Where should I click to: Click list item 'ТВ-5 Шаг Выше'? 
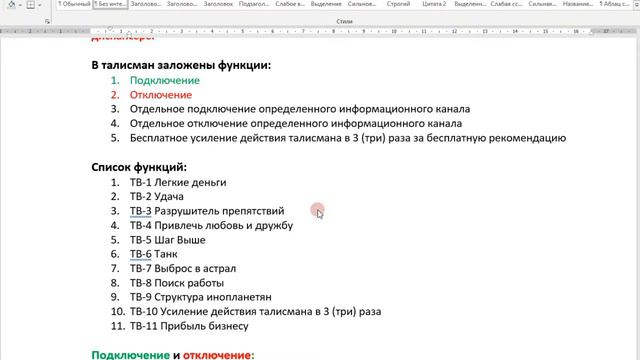[167, 240]
